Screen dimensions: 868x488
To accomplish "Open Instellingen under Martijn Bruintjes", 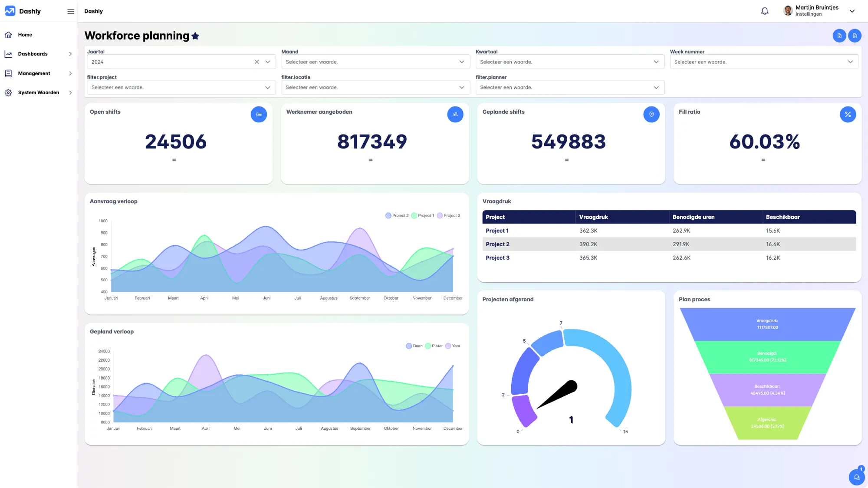I will point(808,14).
